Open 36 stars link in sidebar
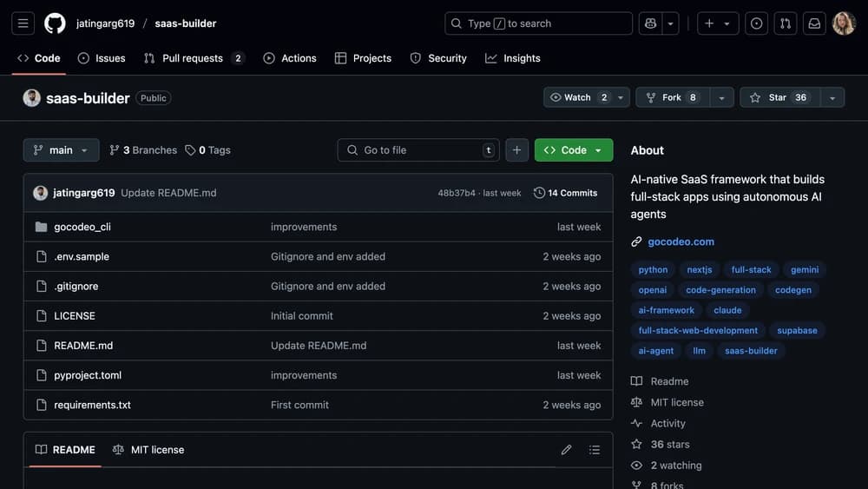This screenshot has height=489, width=868. click(x=661, y=445)
